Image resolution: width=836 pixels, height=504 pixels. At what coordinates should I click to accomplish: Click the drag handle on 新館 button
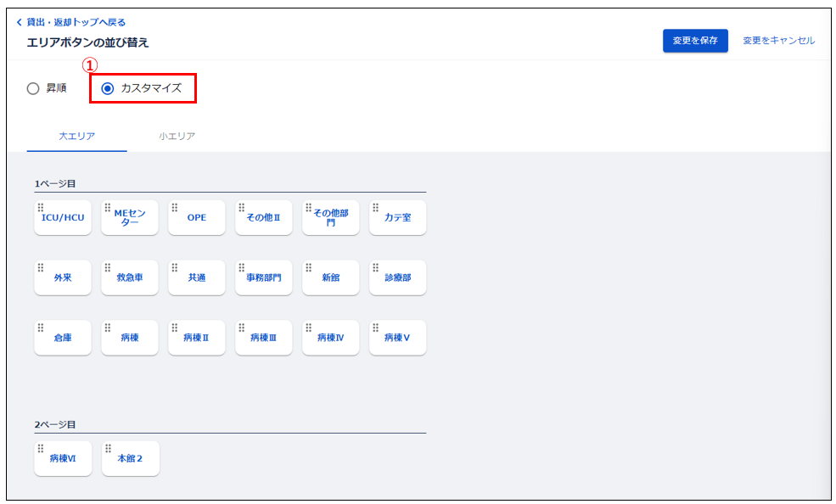point(308,267)
